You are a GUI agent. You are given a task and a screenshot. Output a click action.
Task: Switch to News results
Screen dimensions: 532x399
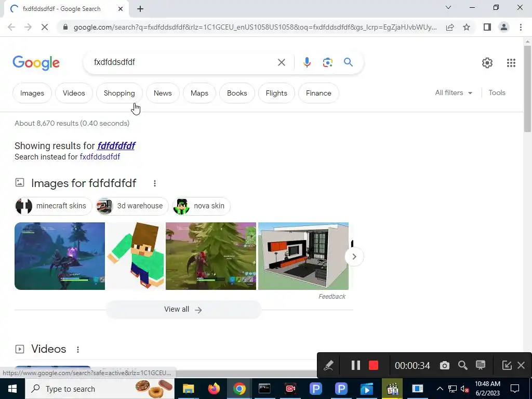(x=163, y=93)
